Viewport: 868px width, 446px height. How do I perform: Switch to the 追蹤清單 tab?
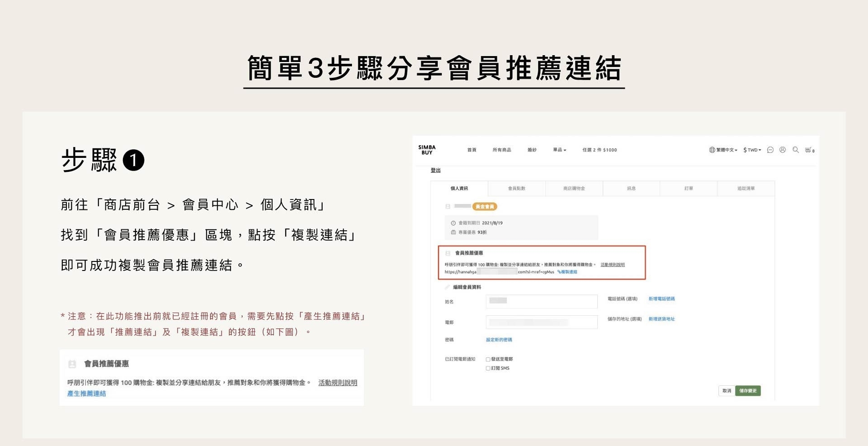(746, 188)
